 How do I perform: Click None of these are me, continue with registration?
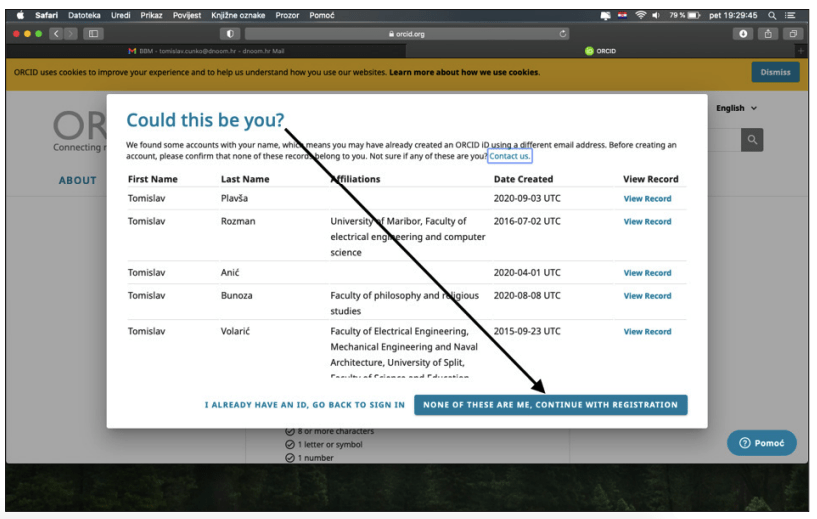click(551, 405)
